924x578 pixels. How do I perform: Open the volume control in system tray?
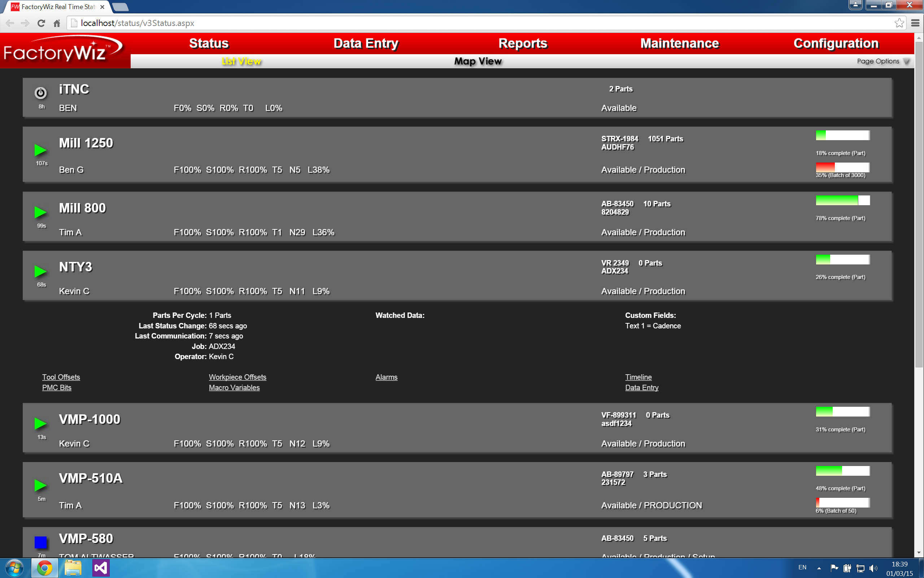tap(873, 569)
